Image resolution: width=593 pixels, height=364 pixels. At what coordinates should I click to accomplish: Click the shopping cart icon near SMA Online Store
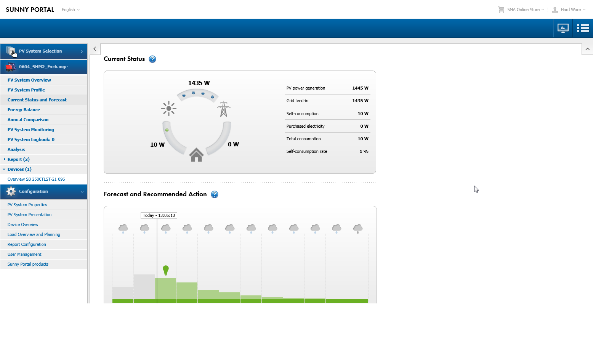pyautogui.click(x=500, y=9)
